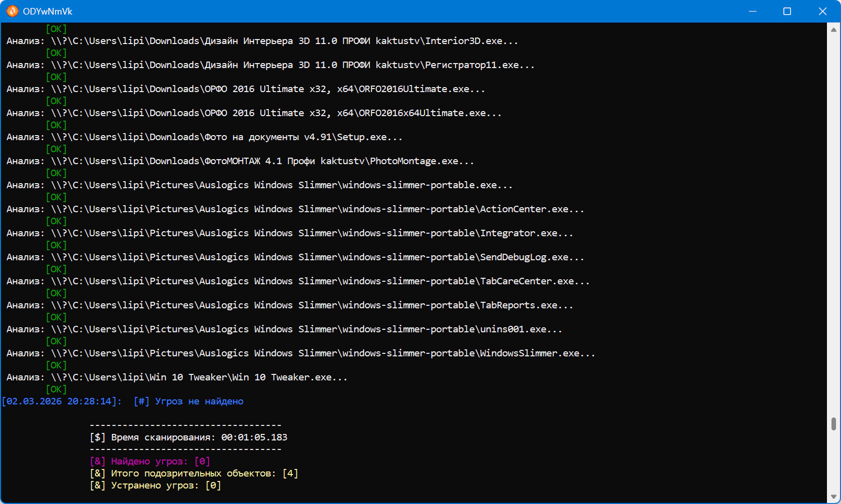Click the Interior3D.exe analysis line
Viewport: 841px width, 504px height.
pyautogui.click(x=262, y=41)
